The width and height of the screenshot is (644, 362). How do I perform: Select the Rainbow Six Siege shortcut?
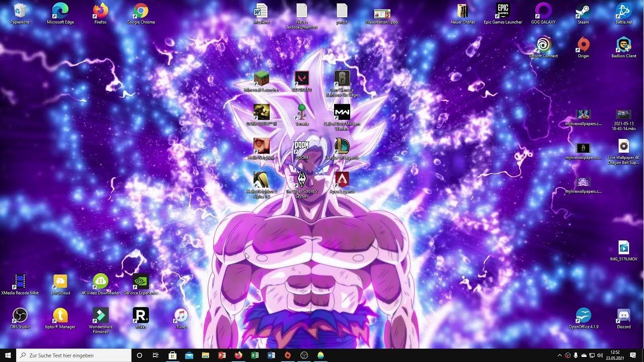click(342, 84)
